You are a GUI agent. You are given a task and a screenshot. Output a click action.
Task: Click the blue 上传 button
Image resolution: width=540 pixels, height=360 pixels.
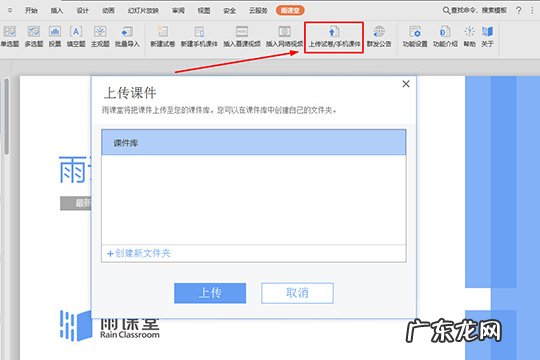pyautogui.click(x=210, y=293)
